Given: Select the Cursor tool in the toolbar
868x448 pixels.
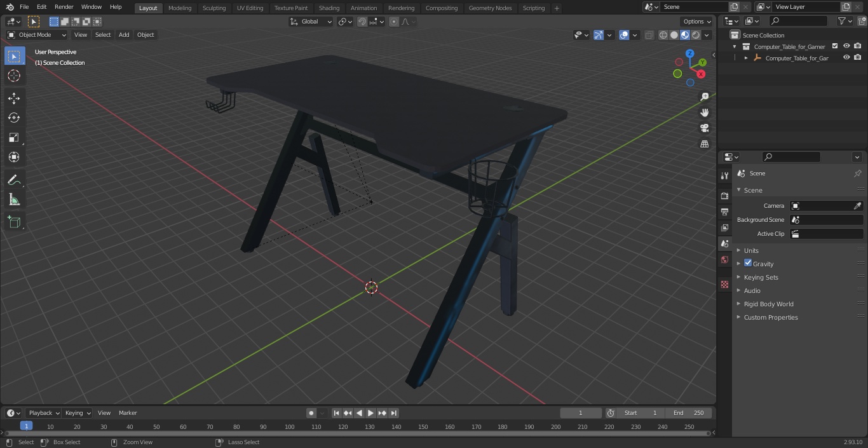Looking at the screenshot, I should point(14,76).
